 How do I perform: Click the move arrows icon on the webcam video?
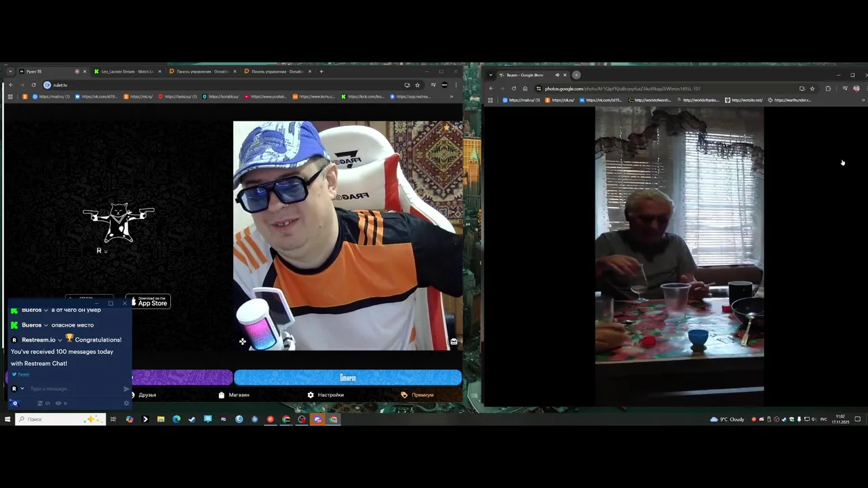pyautogui.click(x=243, y=342)
